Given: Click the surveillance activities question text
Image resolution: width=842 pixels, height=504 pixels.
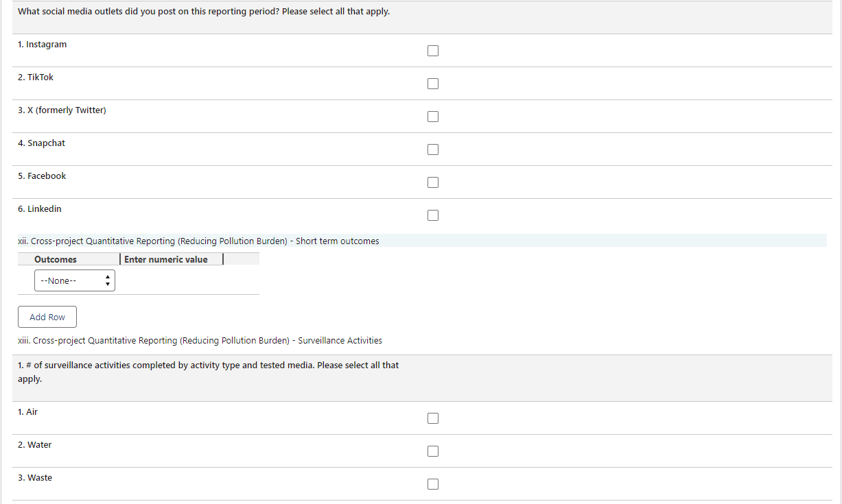Looking at the screenshot, I should 208,372.
